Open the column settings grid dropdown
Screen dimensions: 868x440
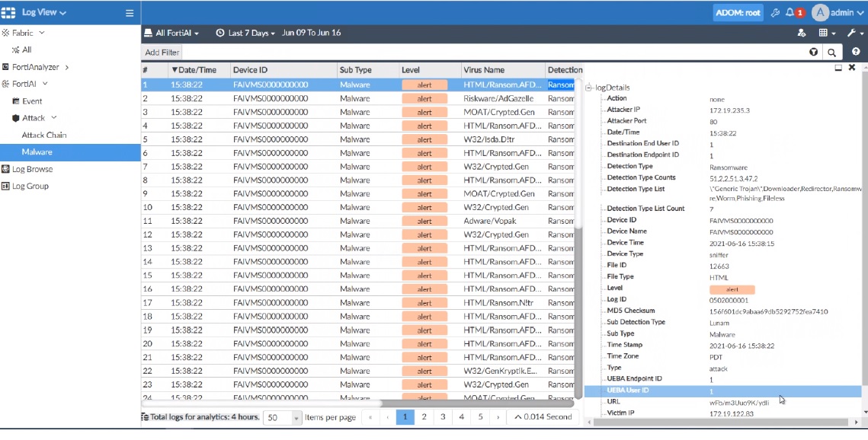click(827, 33)
